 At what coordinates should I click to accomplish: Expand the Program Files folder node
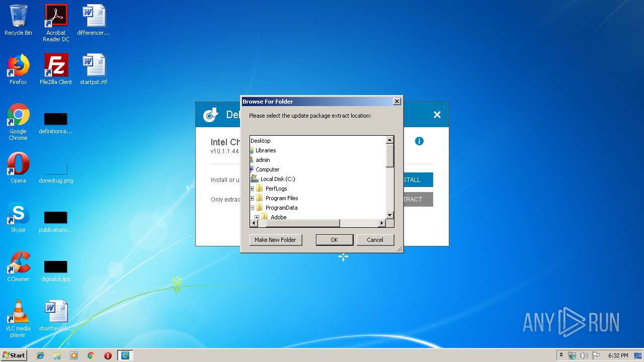252,198
